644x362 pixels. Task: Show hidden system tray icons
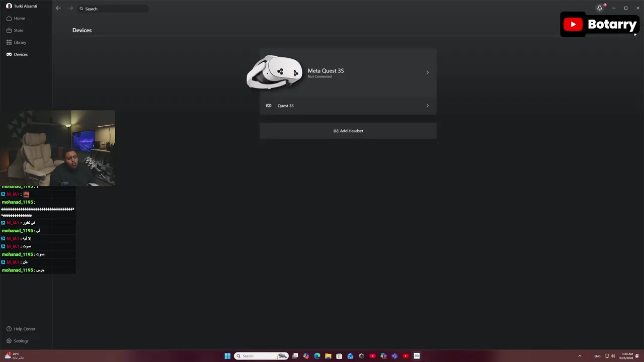(580, 356)
